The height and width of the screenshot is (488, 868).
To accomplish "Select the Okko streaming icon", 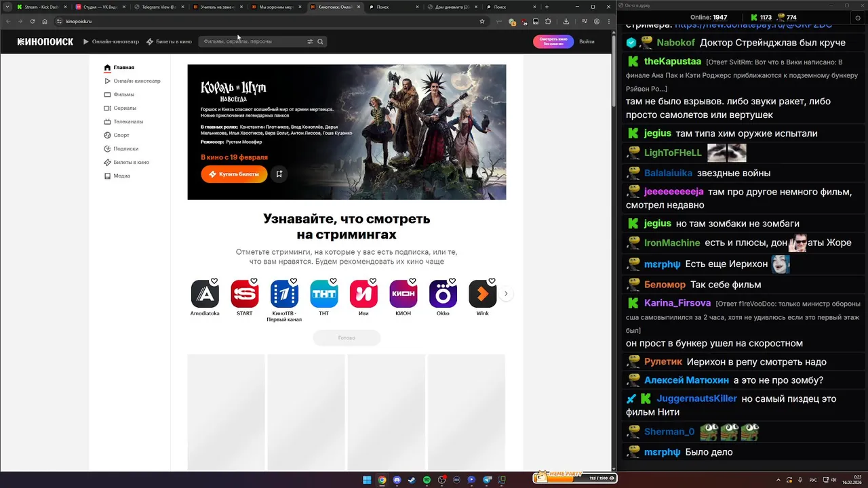I will (443, 294).
